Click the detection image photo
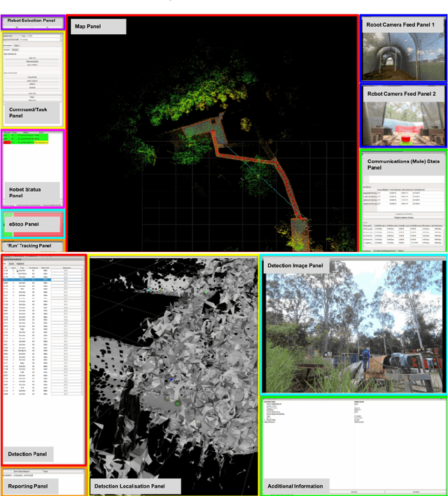The height and width of the screenshot is (496, 448). pos(353,329)
